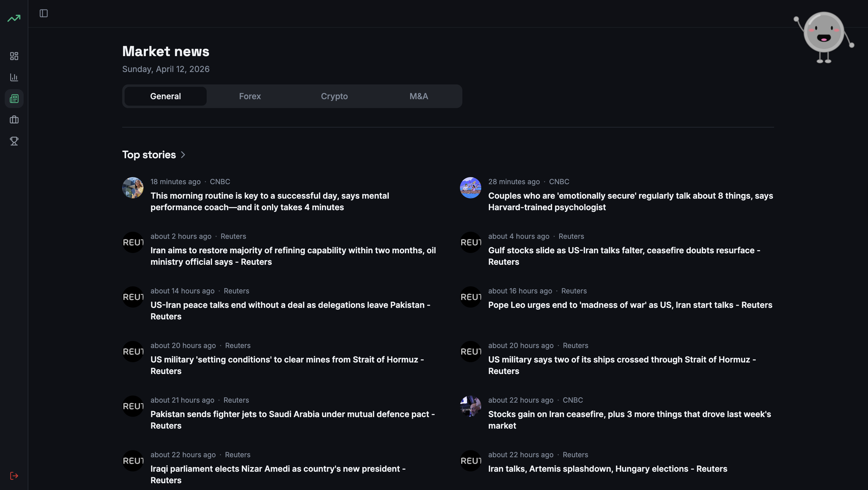The image size is (868, 490).
Task: Switch to the M&A tab
Action: click(x=419, y=97)
